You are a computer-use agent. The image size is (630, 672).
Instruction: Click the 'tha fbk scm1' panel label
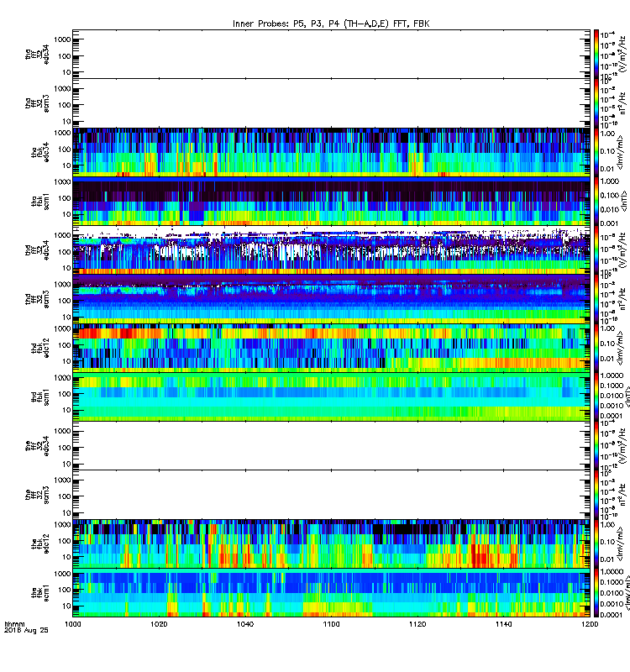click(x=40, y=201)
